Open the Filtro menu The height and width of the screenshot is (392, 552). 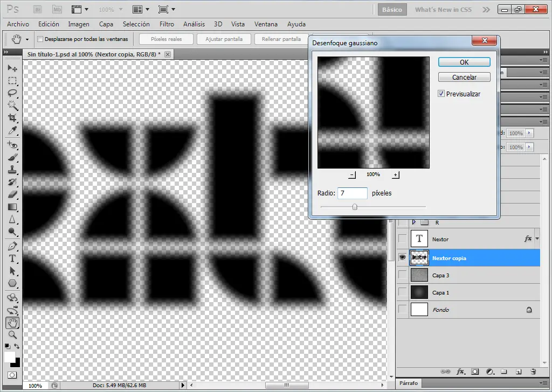[x=167, y=24]
